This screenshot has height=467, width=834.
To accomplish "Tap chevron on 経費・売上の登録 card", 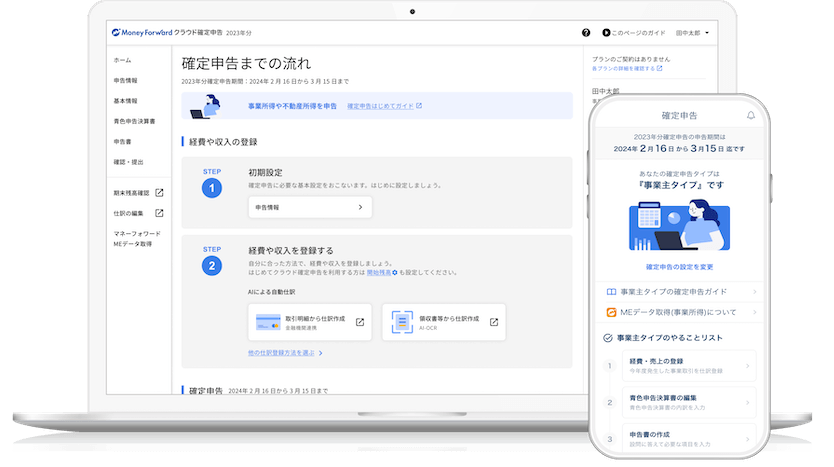I will click(x=747, y=366).
